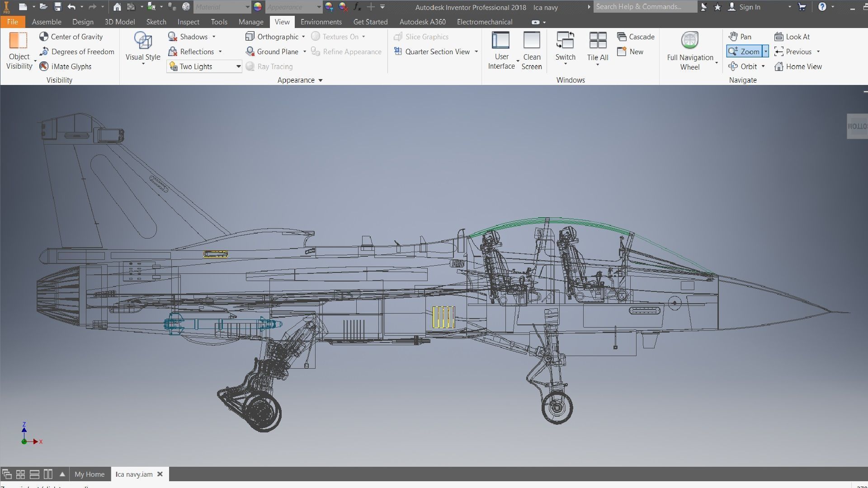Screen dimensions: 868x488
Task: Click the Search Help & Commands field
Action: (645, 7)
